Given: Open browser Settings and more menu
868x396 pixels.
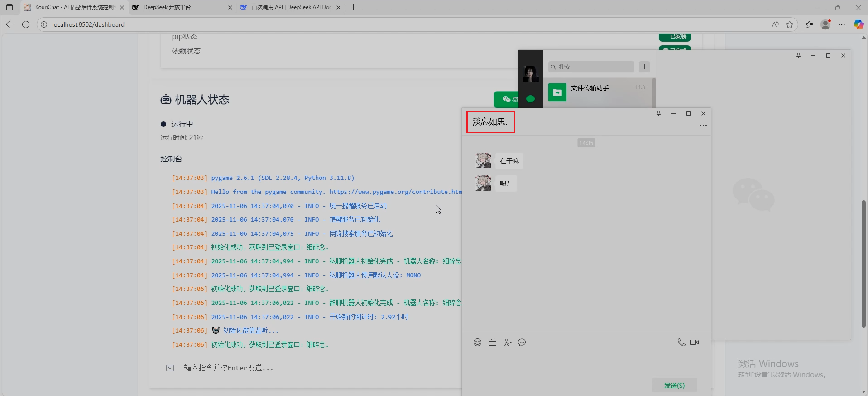Looking at the screenshot, I should click(x=842, y=24).
